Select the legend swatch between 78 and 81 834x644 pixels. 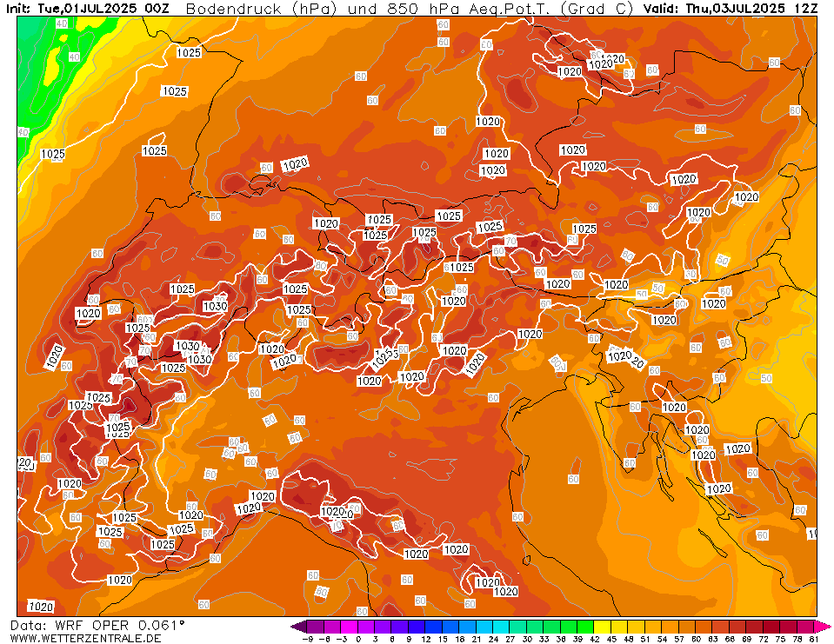click(805, 627)
